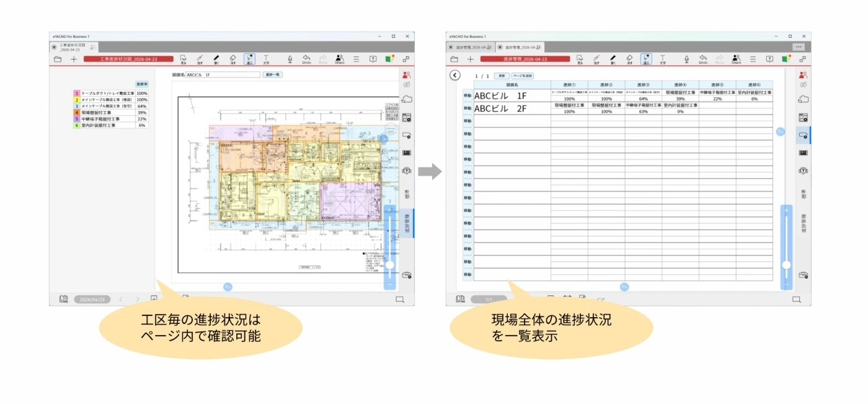Click 移動 button for ABCビル 1F row

[x=467, y=96]
